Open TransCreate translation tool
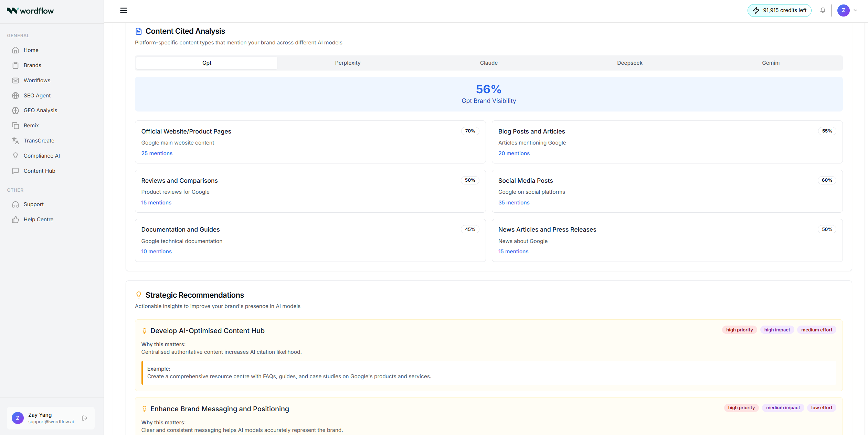The height and width of the screenshot is (435, 868). [39, 141]
